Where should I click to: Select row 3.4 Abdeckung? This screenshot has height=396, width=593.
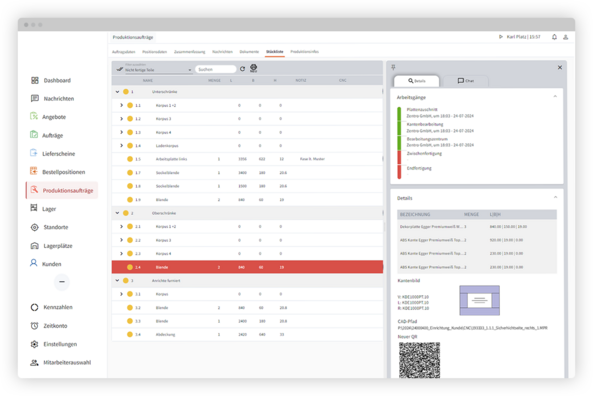247,334
